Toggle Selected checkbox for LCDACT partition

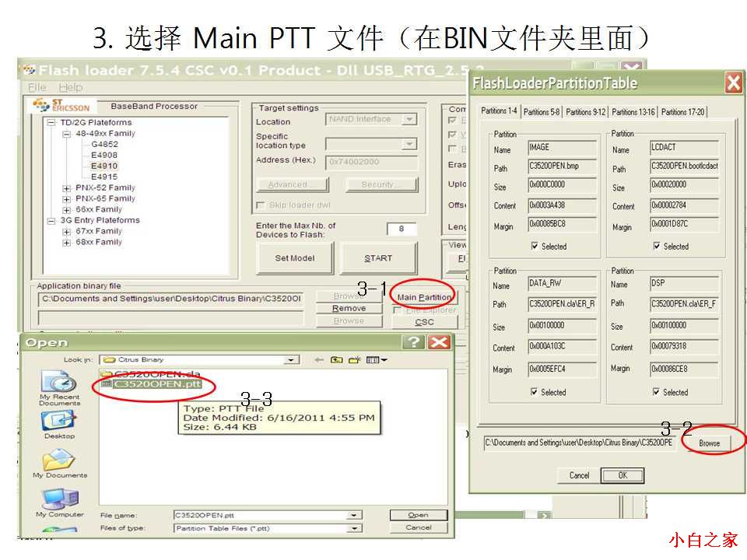point(657,247)
